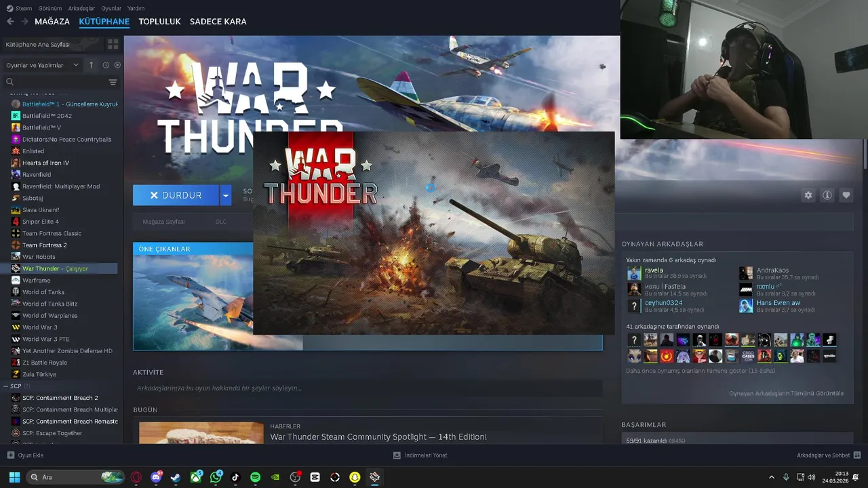
Task: Open the Windows Start menu
Action: point(14,477)
